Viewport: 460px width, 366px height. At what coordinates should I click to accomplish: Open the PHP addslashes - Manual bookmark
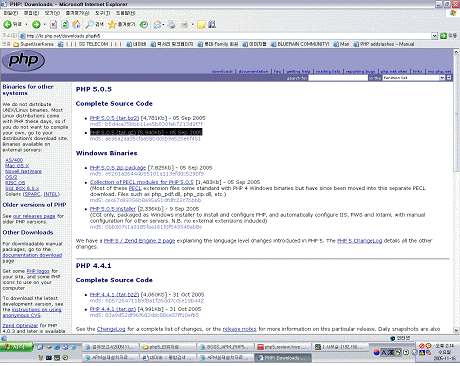coord(384,44)
